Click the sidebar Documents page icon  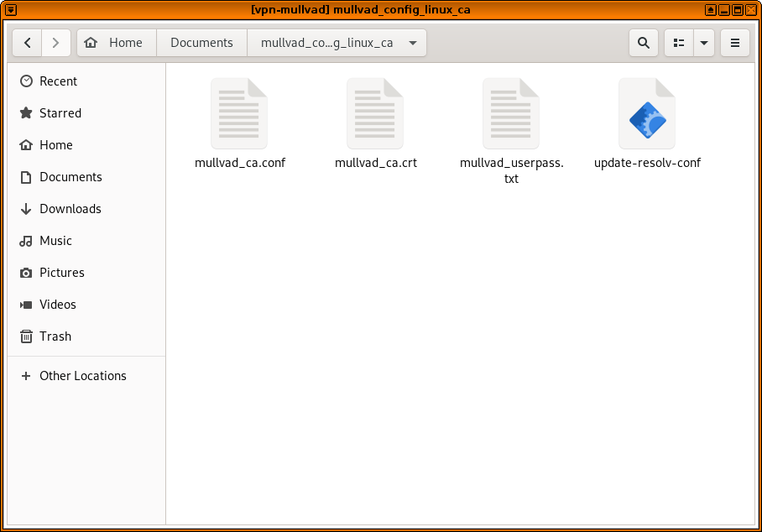(26, 177)
